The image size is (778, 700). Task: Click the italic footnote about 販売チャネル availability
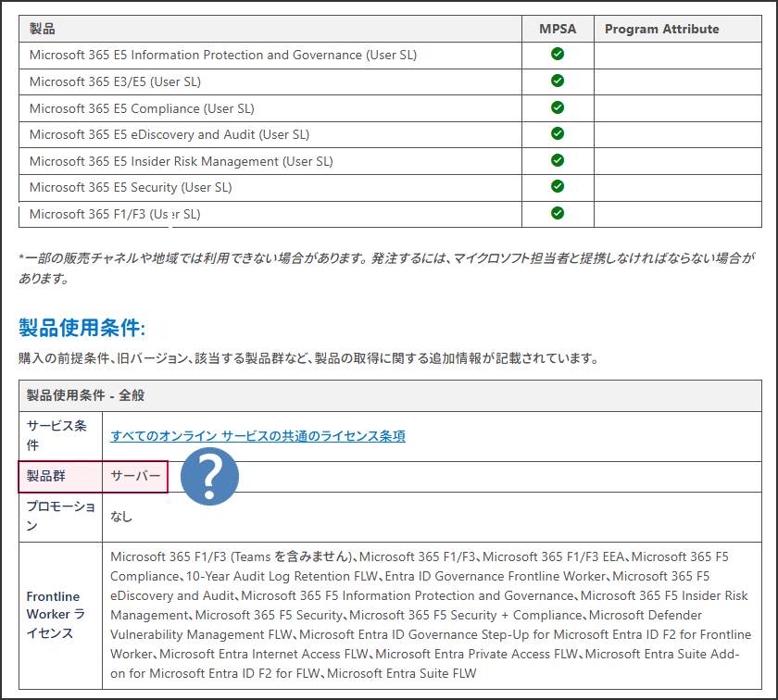387,268
